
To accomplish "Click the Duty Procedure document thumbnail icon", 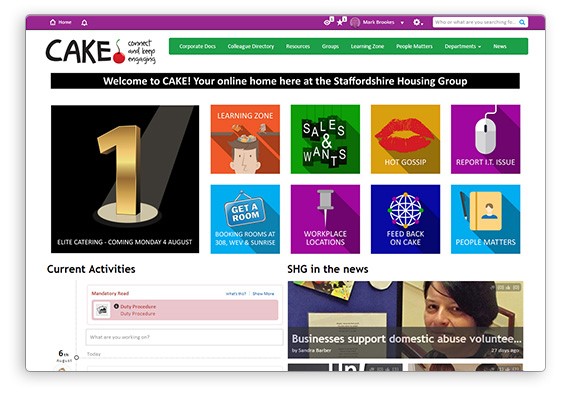I will pos(102,310).
